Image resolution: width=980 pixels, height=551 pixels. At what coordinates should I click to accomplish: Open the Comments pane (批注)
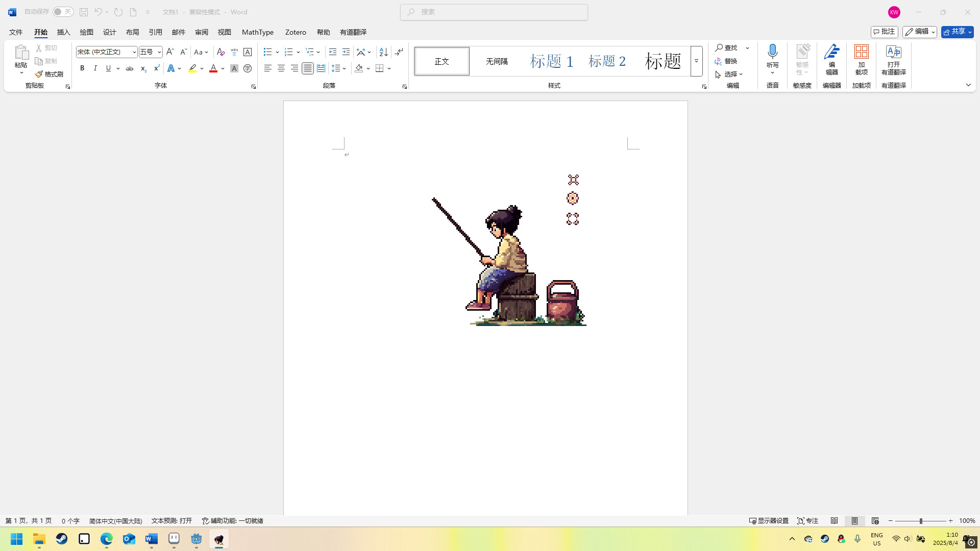885,32
